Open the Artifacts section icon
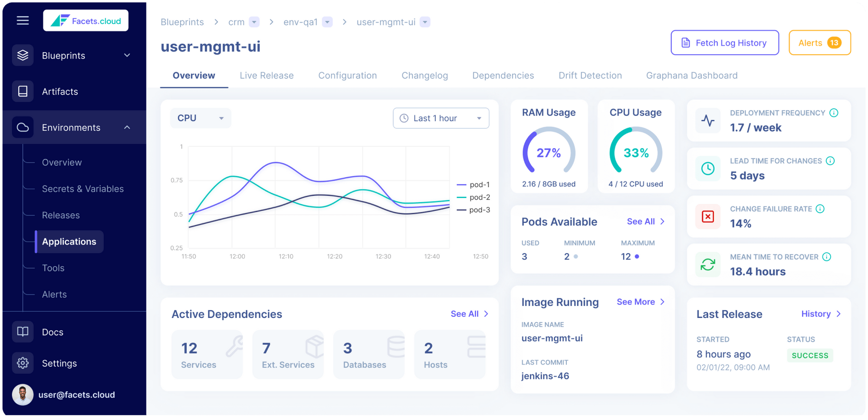The image size is (868, 420). pyautogui.click(x=23, y=91)
